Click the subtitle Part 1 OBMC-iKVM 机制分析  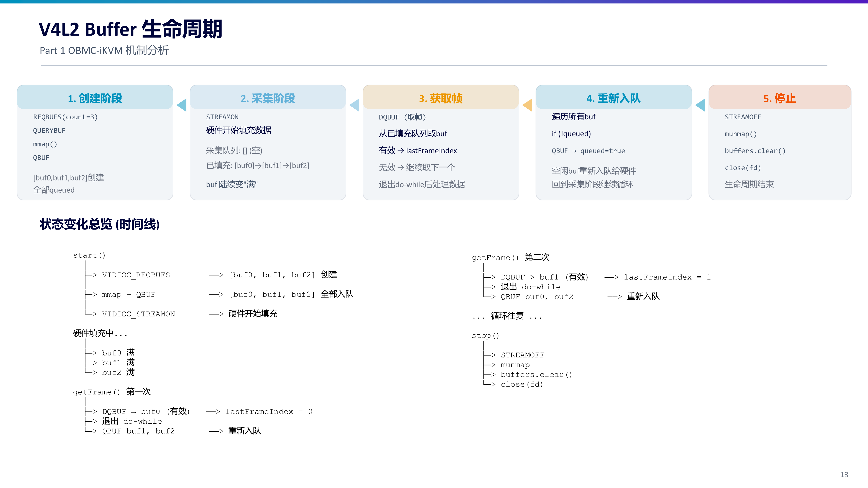[x=104, y=51]
